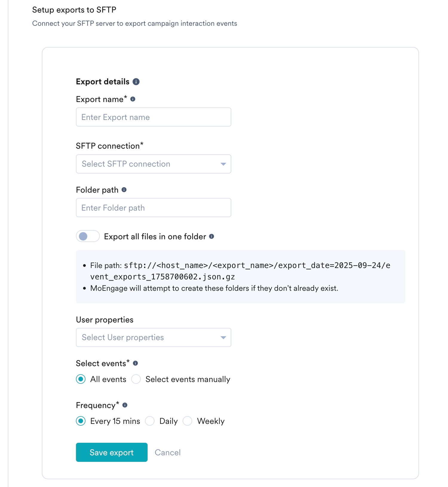Click the Frequency info icon
The image size is (448, 487).
(125, 405)
